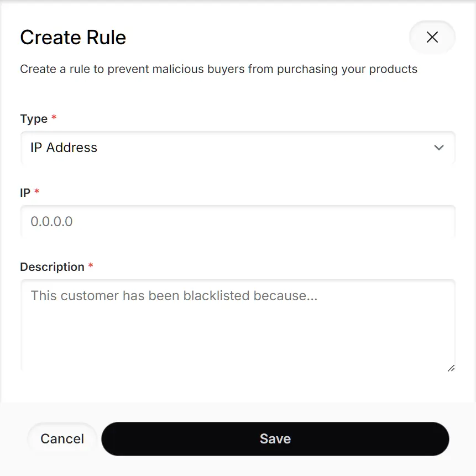The height and width of the screenshot is (476, 476).
Task: Click the 0.0.0.0 placeholder text
Action: point(51,222)
